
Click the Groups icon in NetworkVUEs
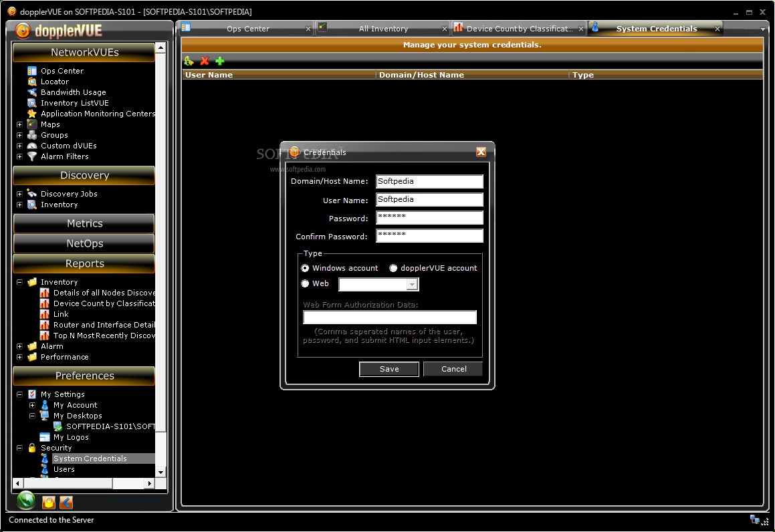[32, 135]
